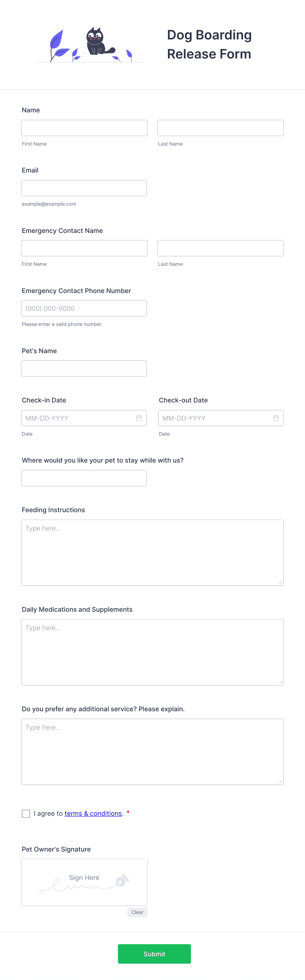Click the additional service textarea resize handle
This screenshot has height=980, width=305.
[280, 781]
